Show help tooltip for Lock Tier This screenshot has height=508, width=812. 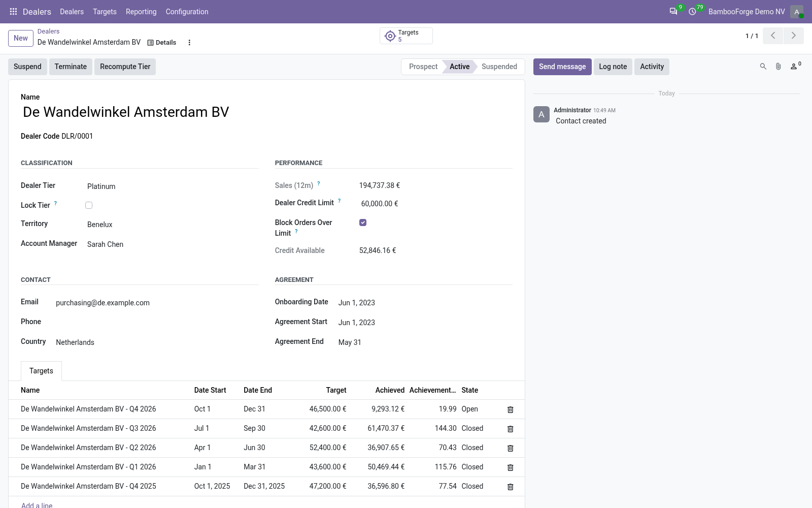click(x=55, y=203)
